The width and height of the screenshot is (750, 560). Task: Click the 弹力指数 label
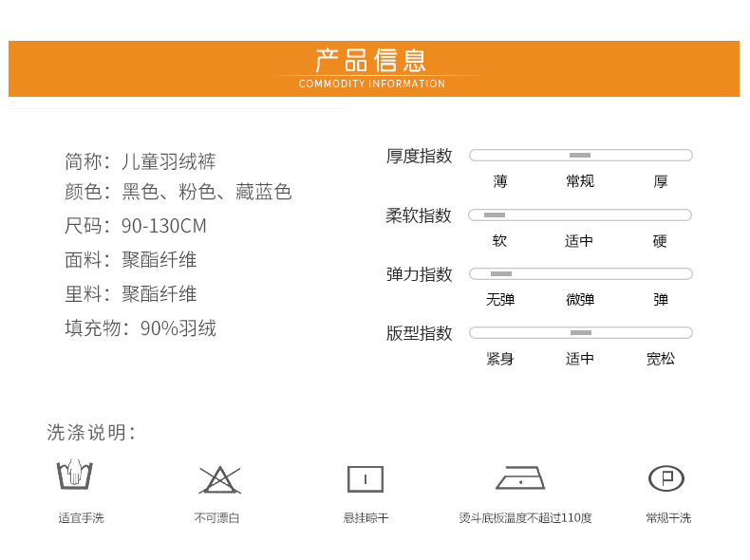click(419, 274)
